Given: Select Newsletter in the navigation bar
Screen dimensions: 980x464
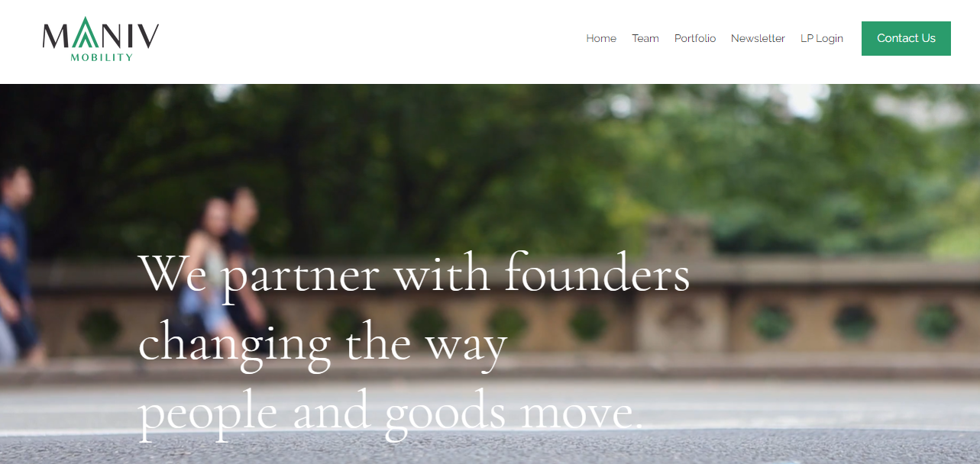Looking at the screenshot, I should pos(758,38).
